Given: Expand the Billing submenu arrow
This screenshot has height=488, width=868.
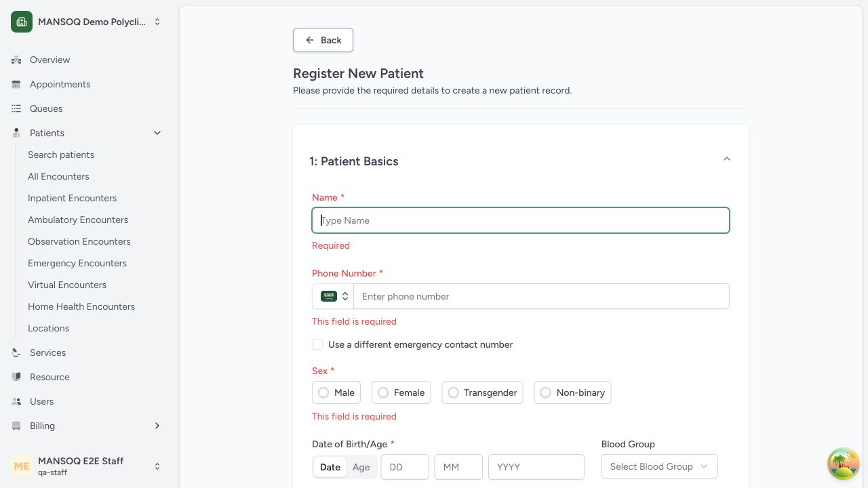Looking at the screenshot, I should tap(157, 426).
